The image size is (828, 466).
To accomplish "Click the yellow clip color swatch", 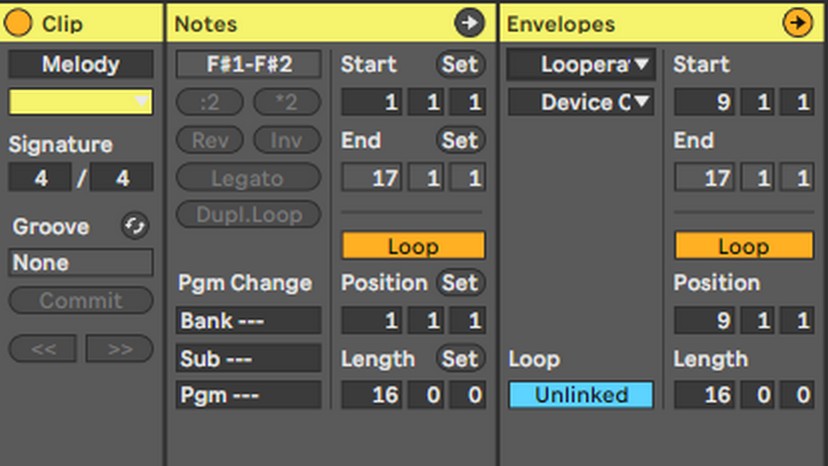I will pos(80,101).
